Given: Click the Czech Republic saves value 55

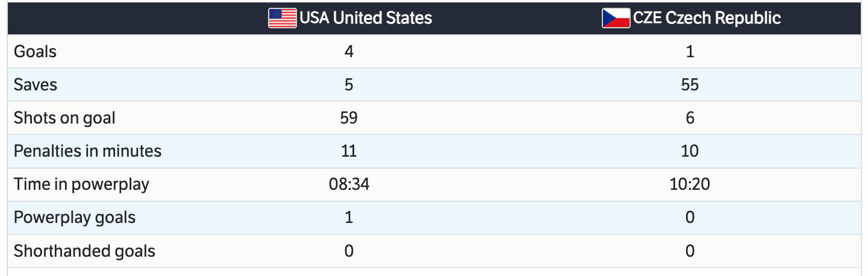Looking at the screenshot, I should 690,85.
